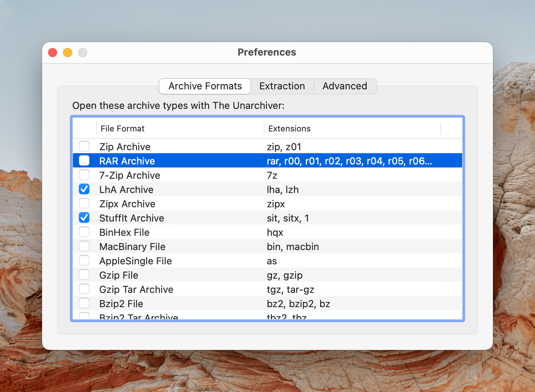Disable the LhA Archive checkbox

pos(84,189)
